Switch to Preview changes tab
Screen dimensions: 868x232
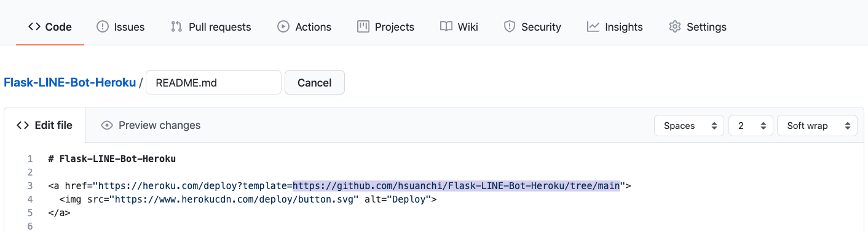pyautogui.click(x=151, y=125)
